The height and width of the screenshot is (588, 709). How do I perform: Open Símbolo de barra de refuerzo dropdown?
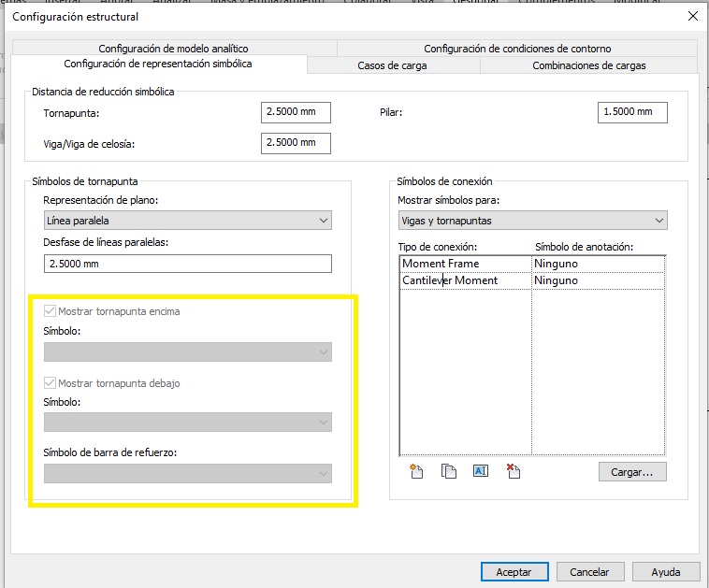coord(187,474)
